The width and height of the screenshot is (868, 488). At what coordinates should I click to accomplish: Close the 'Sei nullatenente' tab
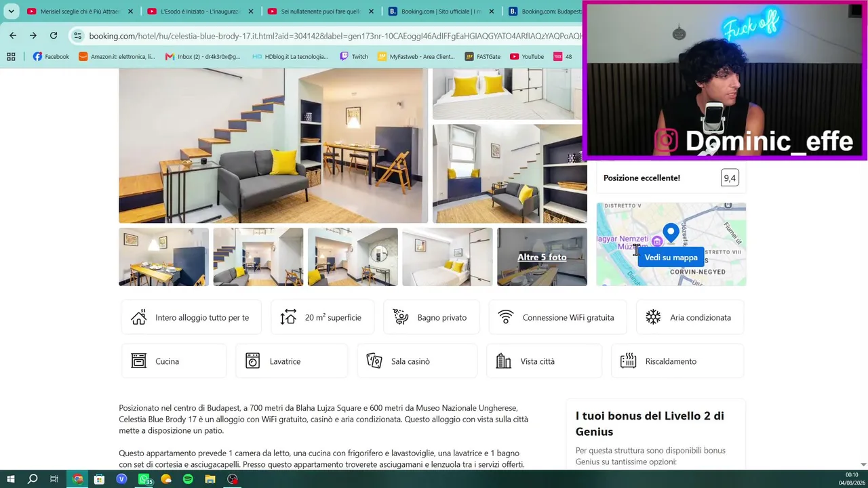[x=372, y=12]
